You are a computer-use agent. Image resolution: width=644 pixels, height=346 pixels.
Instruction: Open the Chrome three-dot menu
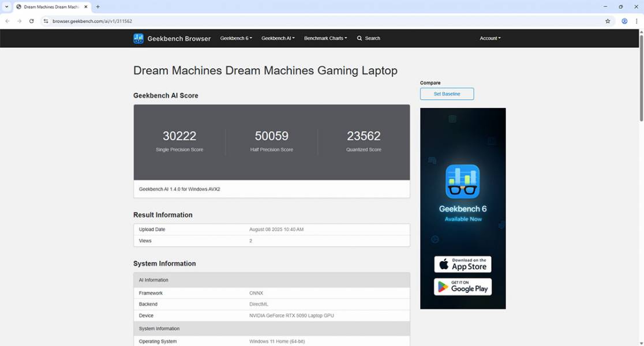pyautogui.click(x=636, y=21)
